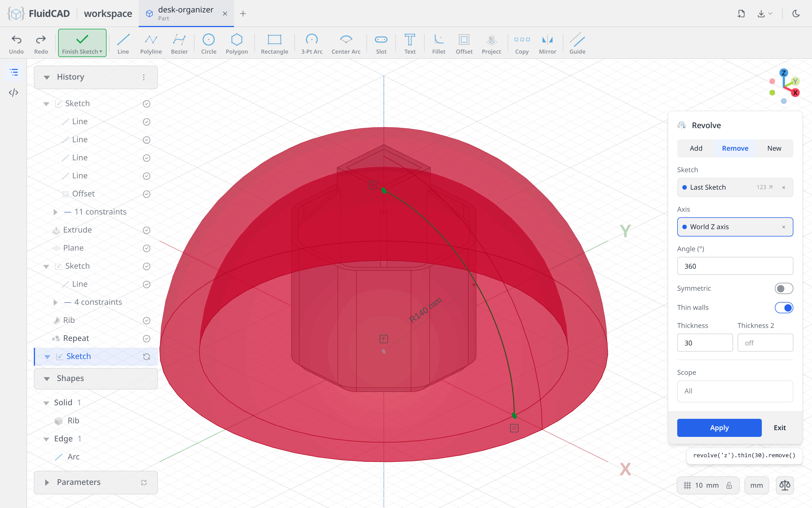Select the Remove revolve mode
The image size is (812, 508).
pyautogui.click(x=735, y=148)
